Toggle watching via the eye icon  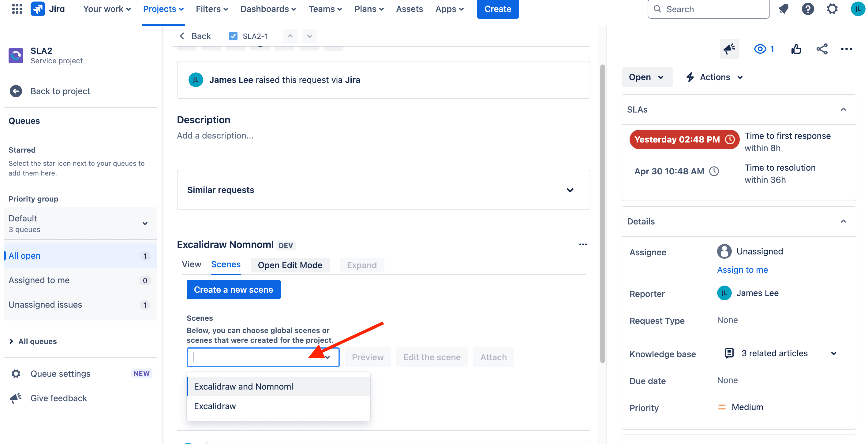(x=760, y=49)
